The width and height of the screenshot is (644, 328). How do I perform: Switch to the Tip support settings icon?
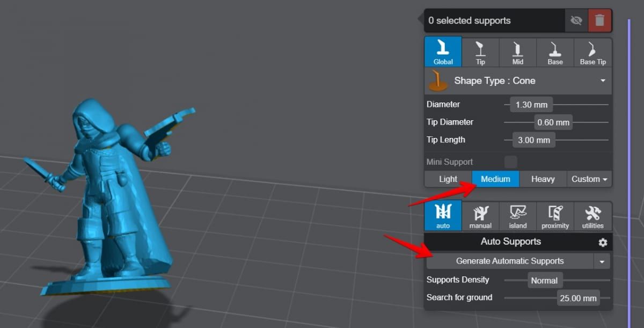click(x=480, y=52)
